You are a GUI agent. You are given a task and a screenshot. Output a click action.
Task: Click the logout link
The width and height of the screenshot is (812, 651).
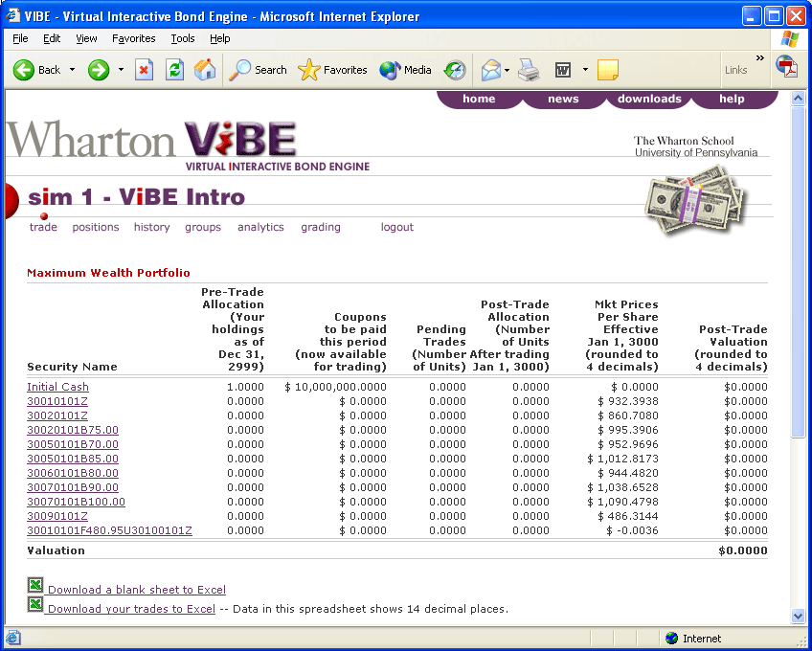(397, 227)
